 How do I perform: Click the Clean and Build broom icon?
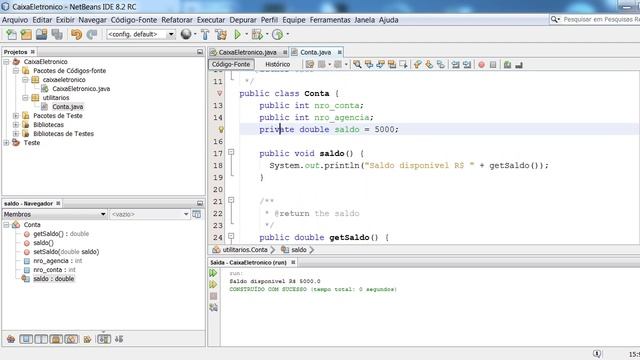coord(221,35)
